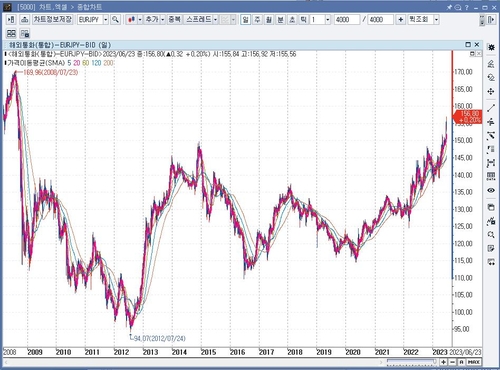This screenshot has width=500, height=370.
Task: Select the daily (일) period toggle
Action: tap(246, 20)
